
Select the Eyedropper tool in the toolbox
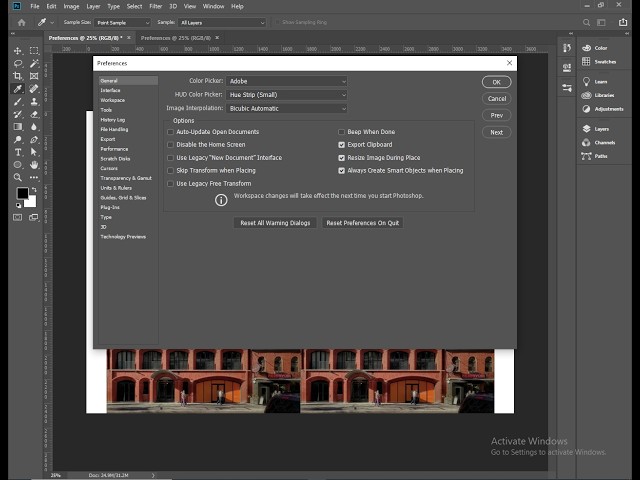point(18,89)
